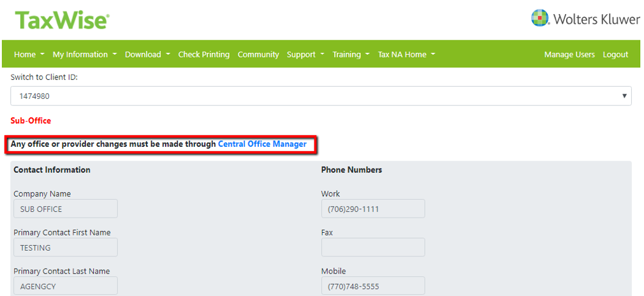Screen dimensions: 644x296
Task: Click the Work phone number field
Action: [x=373, y=209]
